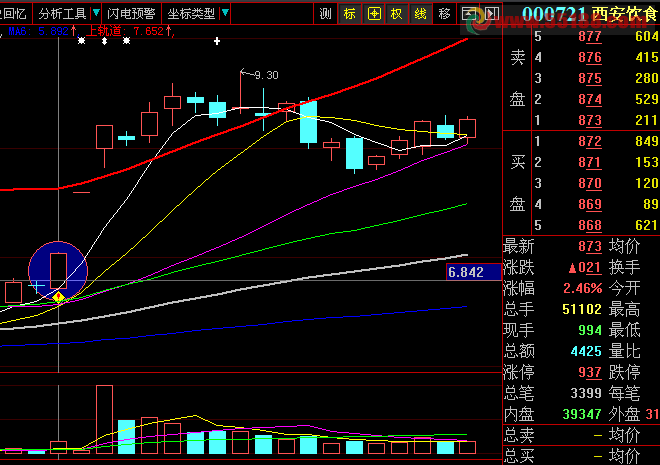Click the 闪电预警 button

click(131, 14)
